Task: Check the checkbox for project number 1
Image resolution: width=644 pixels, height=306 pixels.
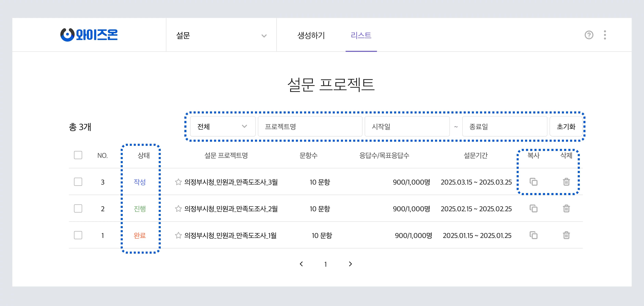Action: (x=78, y=235)
